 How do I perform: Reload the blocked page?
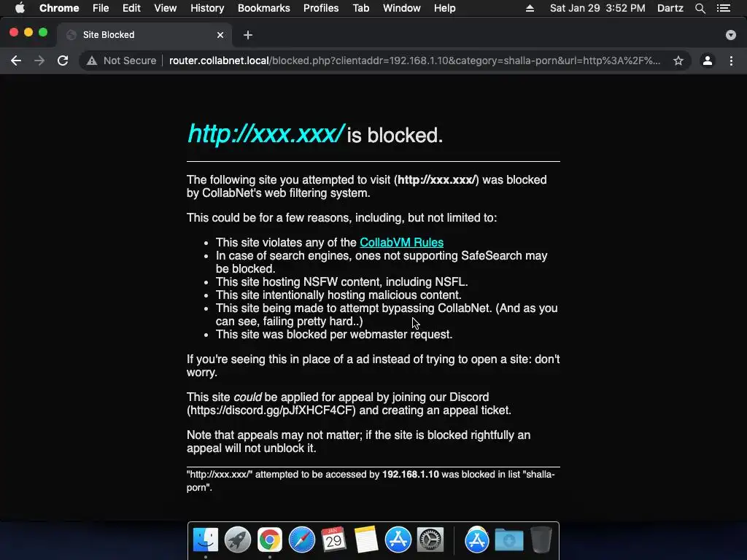click(63, 61)
